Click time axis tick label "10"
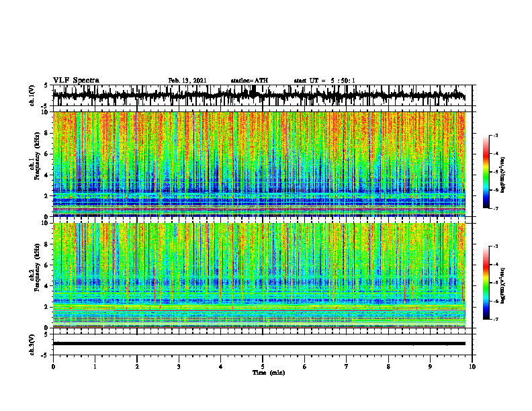Screen dimensions: 532x411 [x=472, y=367]
